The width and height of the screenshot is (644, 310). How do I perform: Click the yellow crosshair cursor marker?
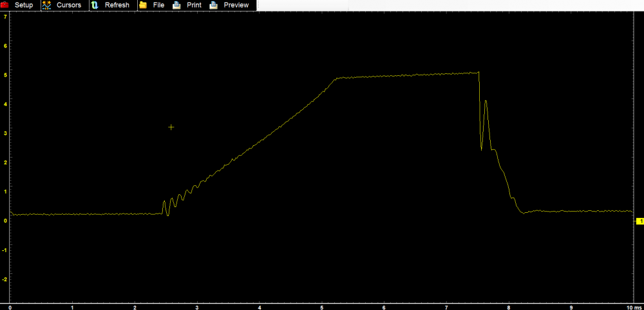[x=171, y=127]
